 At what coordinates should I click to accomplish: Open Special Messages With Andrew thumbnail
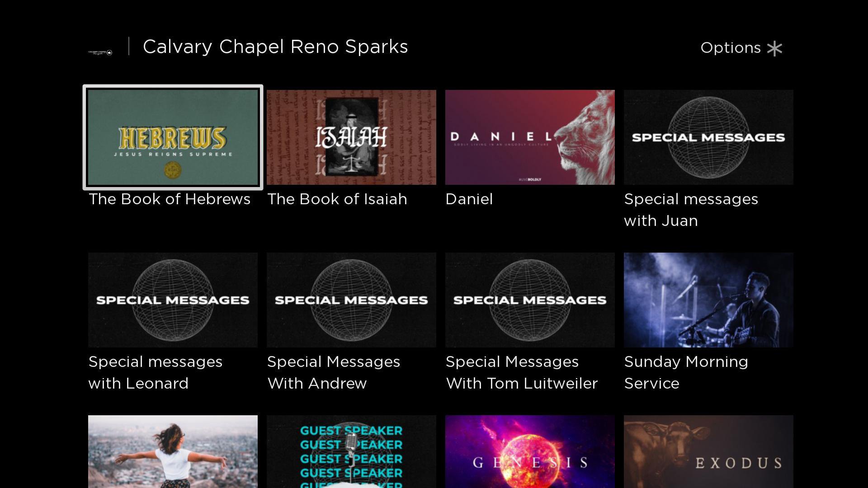(351, 300)
